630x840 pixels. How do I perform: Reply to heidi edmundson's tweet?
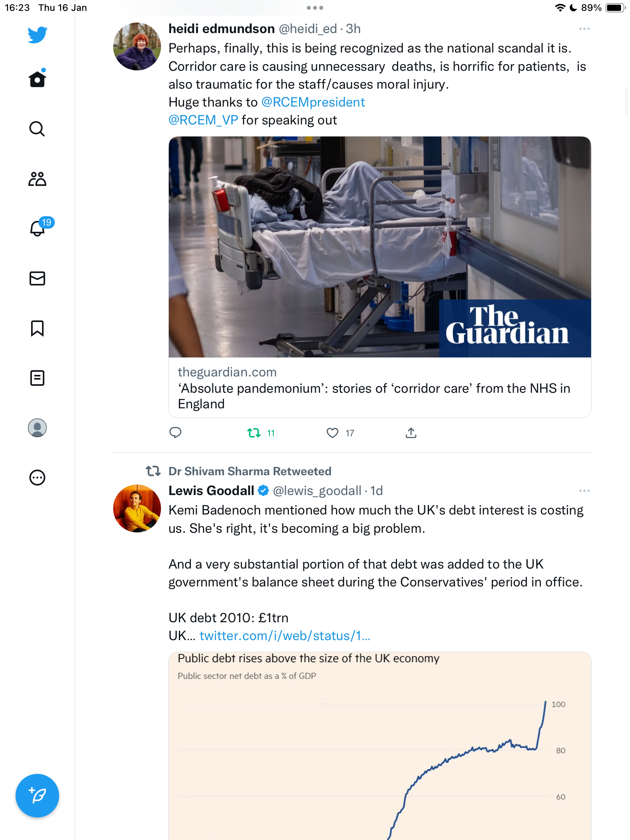(175, 432)
